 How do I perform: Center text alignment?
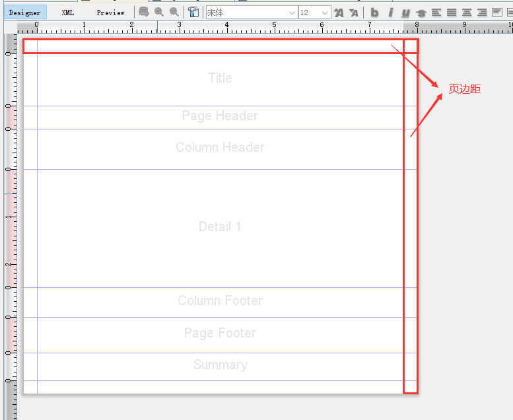(x=467, y=13)
